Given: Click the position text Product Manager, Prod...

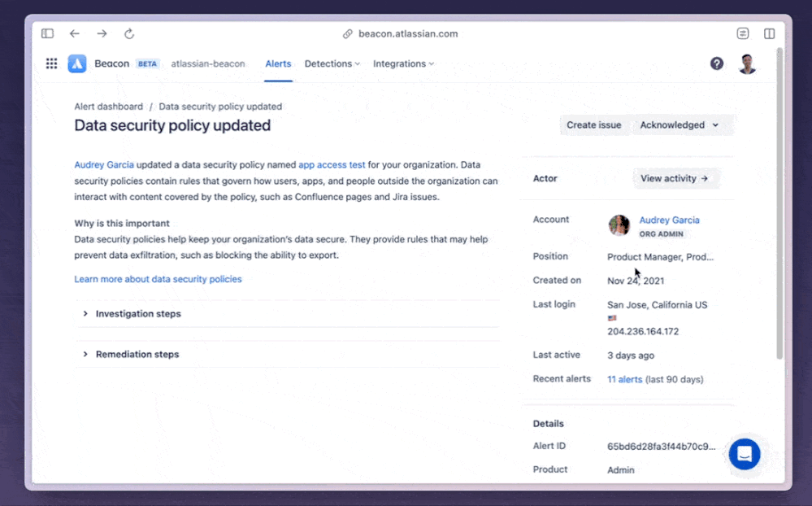Looking at the screenshot, I should pyautogui.click(x=660, y=257).
